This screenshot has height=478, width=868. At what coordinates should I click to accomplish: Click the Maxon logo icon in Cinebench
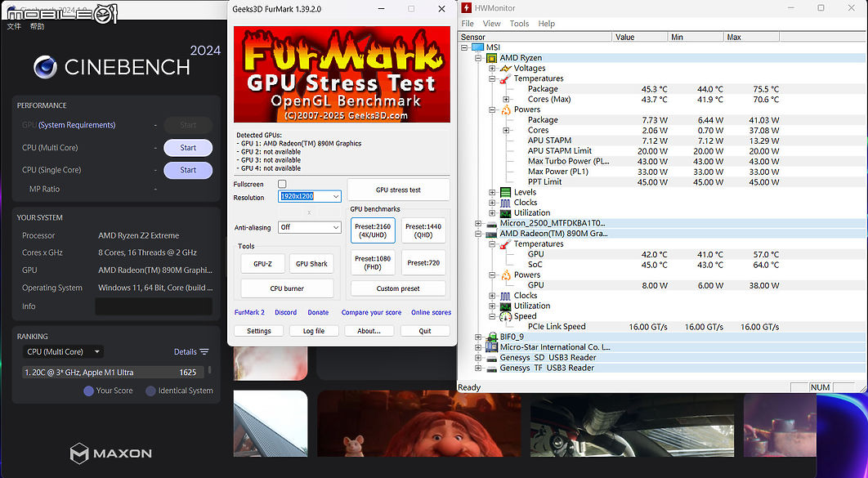pyautogui.click(x=79, y=453)
